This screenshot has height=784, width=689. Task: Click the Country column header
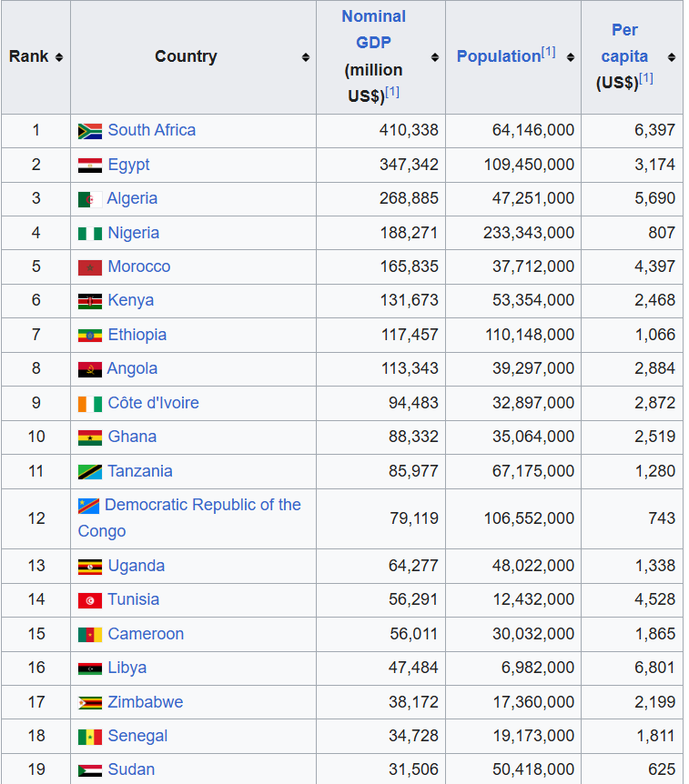coord(193,57)
